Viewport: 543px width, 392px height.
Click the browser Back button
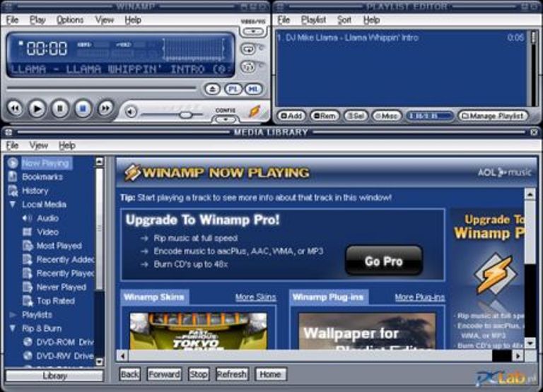[130, 374]
